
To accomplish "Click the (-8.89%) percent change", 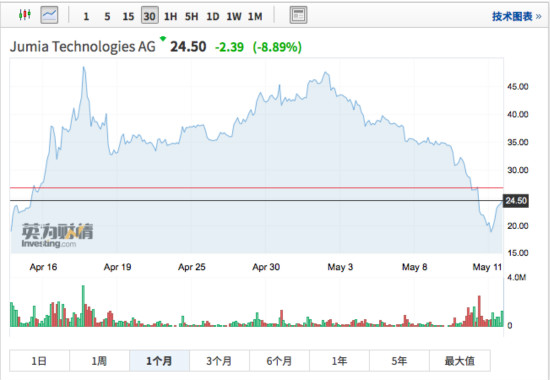I will 277,47.
